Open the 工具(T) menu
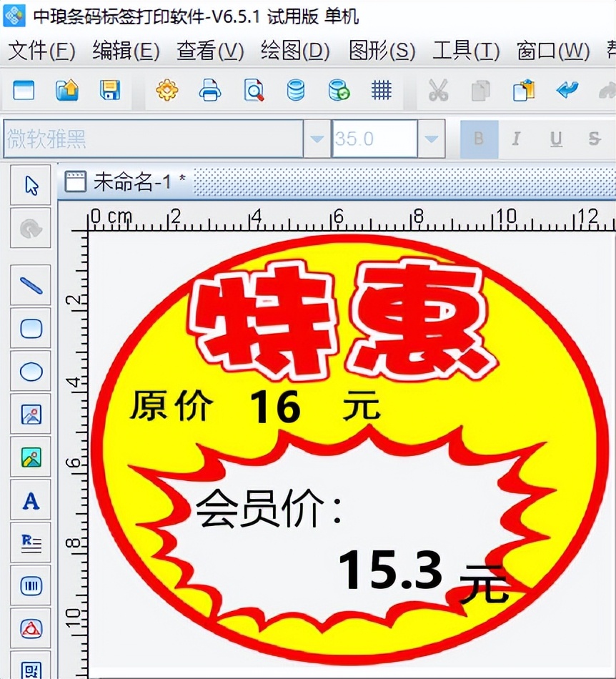The height and width of the screenshot is (679, 616). point(466,51)
